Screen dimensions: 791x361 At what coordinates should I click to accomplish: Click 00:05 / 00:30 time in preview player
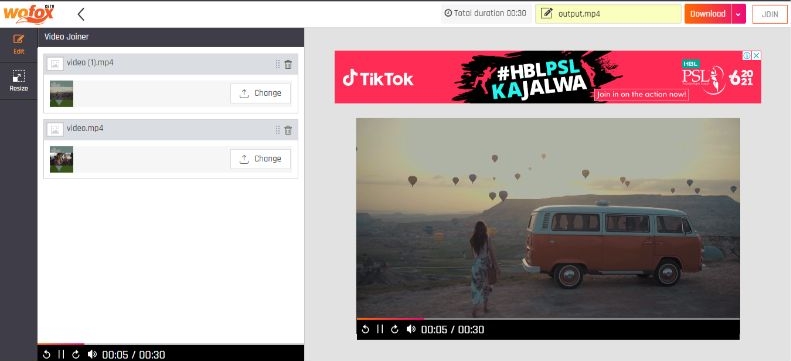(x=453, y=330)
